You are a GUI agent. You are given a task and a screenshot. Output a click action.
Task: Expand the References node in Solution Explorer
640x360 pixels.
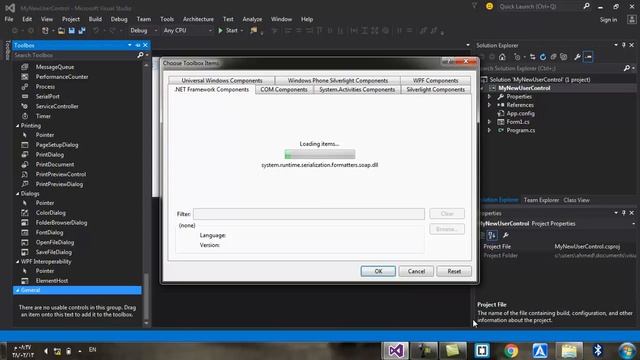coord(489,105)
